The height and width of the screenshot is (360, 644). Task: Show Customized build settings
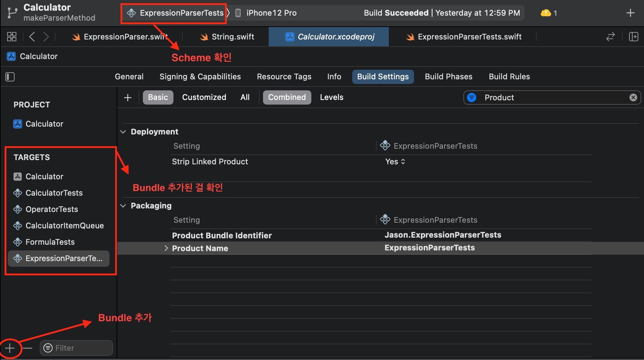click(x=204, y=97)
